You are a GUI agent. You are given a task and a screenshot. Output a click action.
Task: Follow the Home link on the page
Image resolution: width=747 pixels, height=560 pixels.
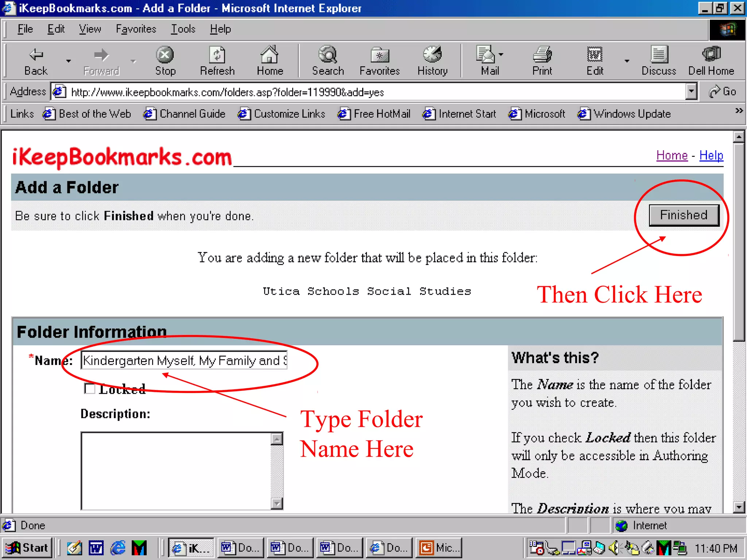click(672, 155)
